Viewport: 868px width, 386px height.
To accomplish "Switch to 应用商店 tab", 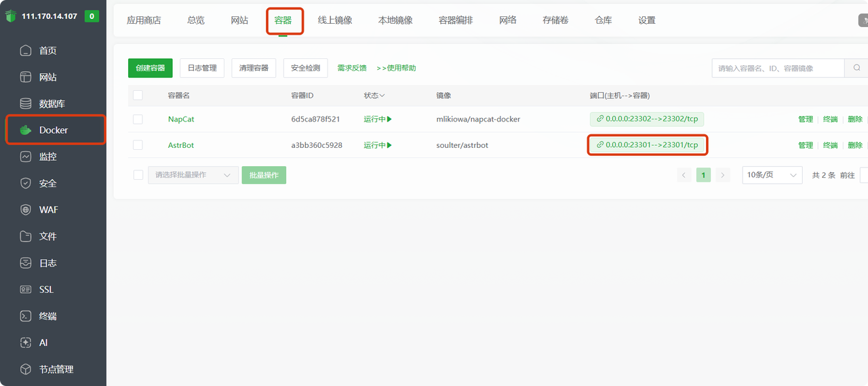I will coord(144,20).
